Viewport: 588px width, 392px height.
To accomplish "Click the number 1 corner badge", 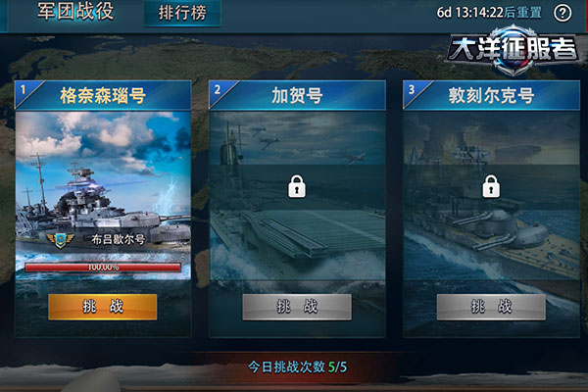I will pyautogui.click(x=24, y=90).
